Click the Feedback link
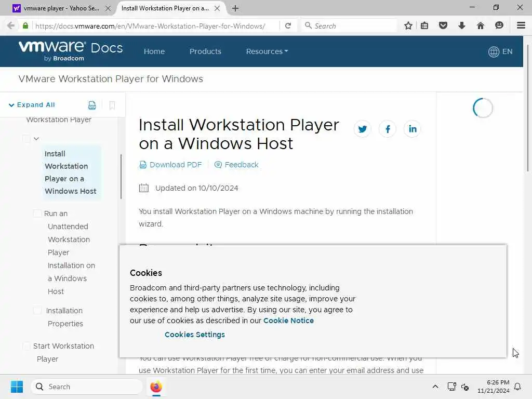This screenshot has height=399, width=532. tap(236, 165)
